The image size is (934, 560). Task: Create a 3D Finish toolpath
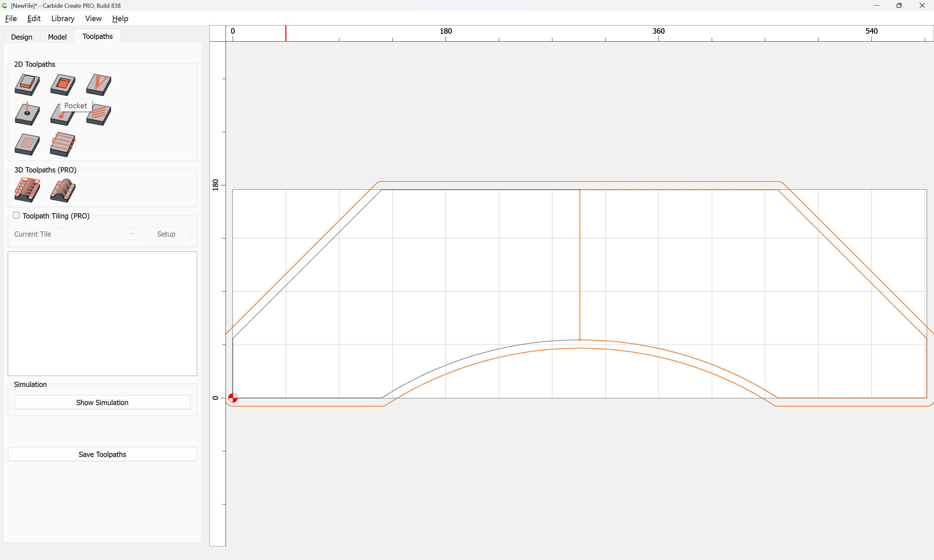pos(63,190)
